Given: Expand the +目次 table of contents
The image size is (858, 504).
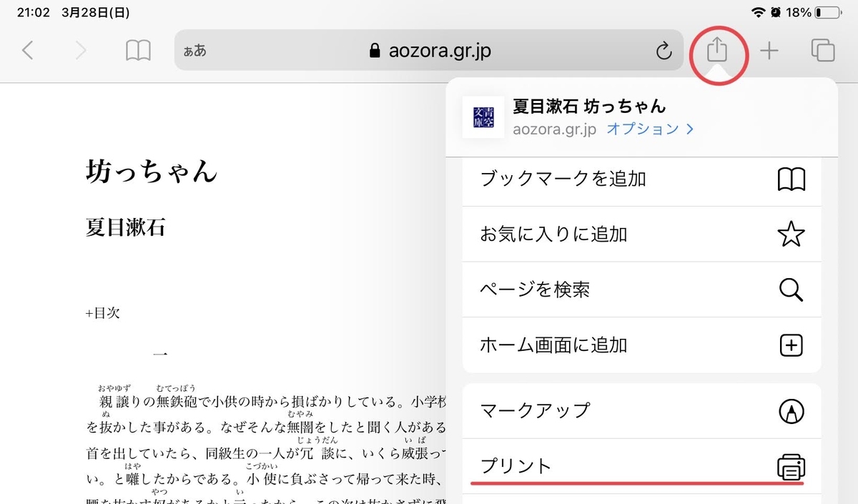Looking at the screenshot, I should pyautogui.click(x=102, y=313).
